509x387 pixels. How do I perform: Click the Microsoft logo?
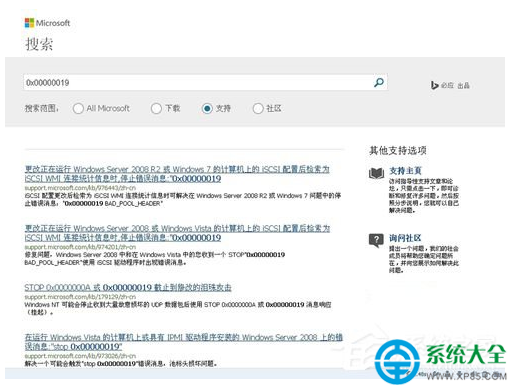tap(47, 23)
